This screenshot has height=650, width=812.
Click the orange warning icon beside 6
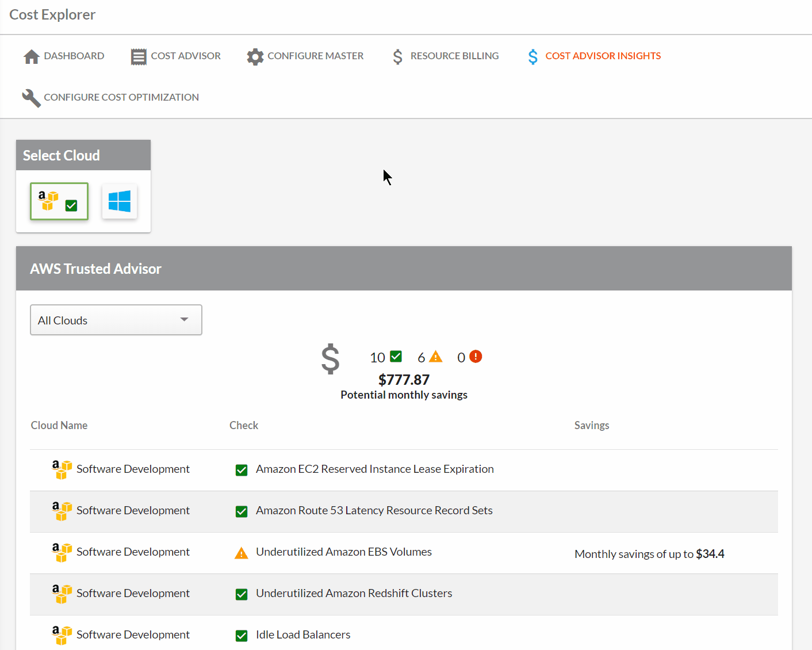click(436, 357)
